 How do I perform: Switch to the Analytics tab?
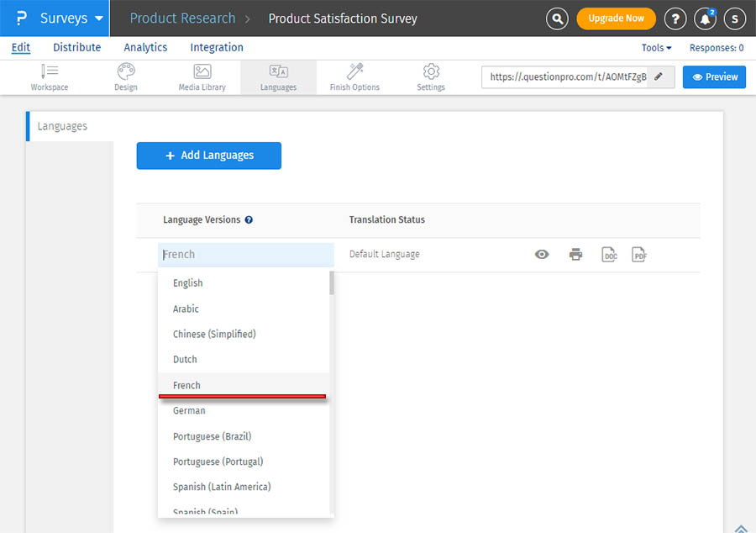[x=145, y=47]
